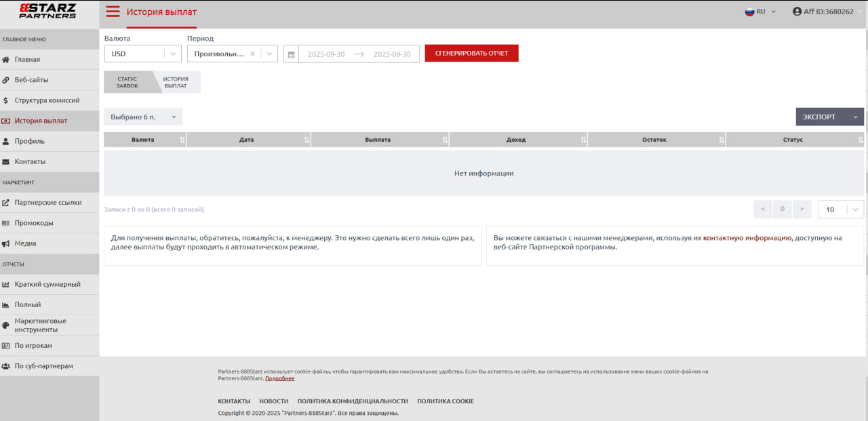Click the hamburger menu icon

click(113, 12)
